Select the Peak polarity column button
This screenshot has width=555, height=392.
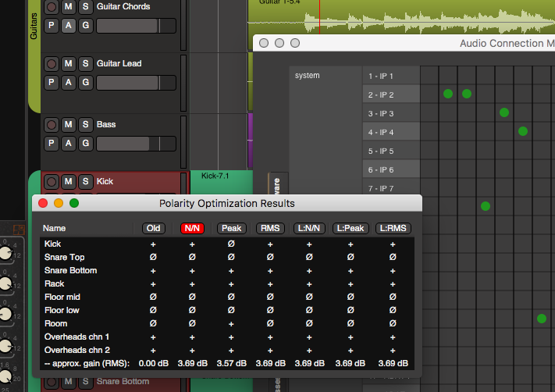coord(231,229)
